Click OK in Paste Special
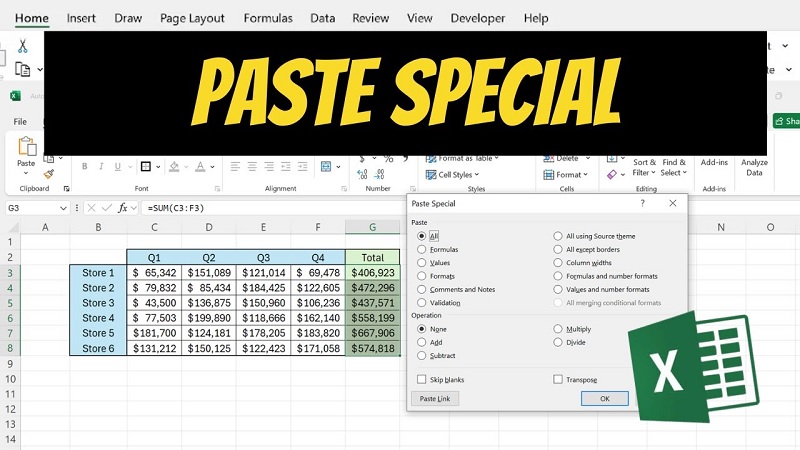800x450 pixels. click(605, 398)
